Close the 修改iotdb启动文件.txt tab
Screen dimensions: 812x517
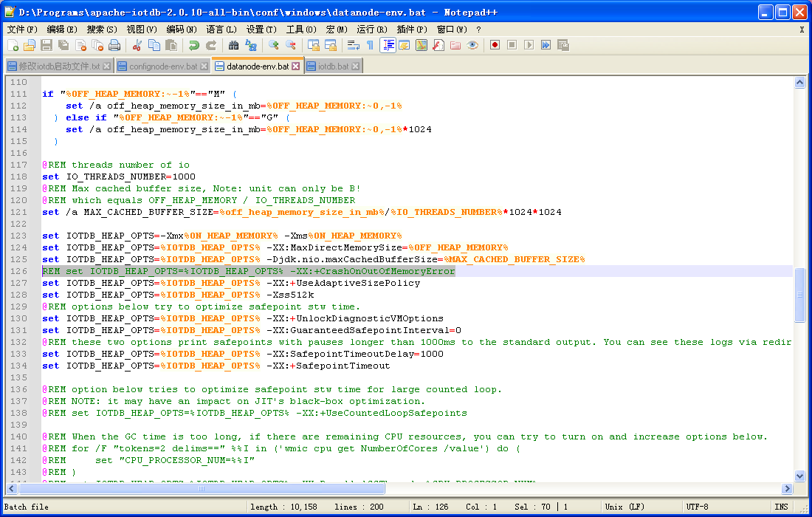(107, 66)
